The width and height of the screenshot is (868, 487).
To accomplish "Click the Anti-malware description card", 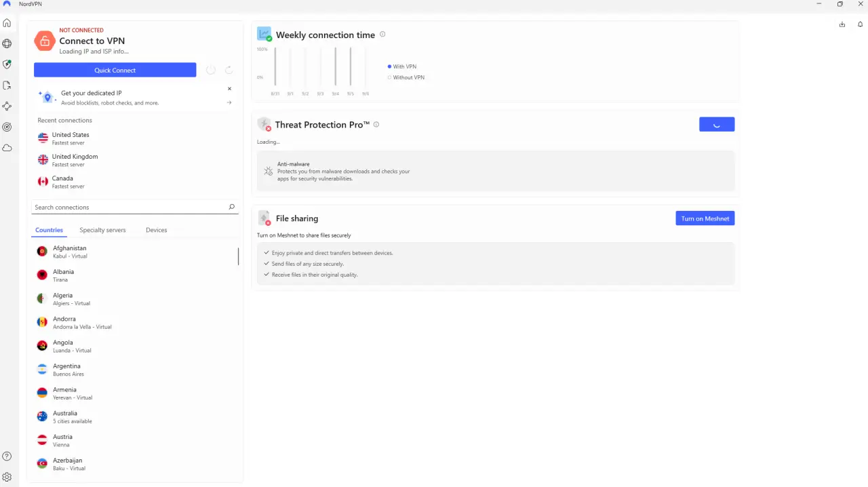I will pyautogui.click(x=496, y=171).
